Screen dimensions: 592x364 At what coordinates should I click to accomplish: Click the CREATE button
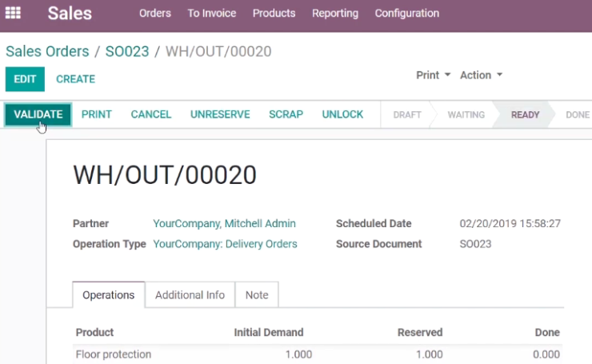75,79
